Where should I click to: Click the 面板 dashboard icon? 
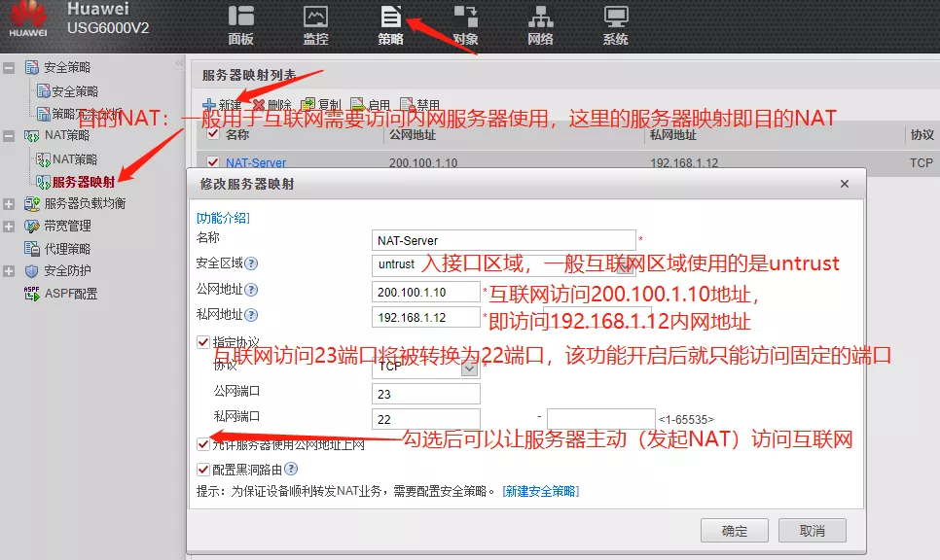[240, 24]
